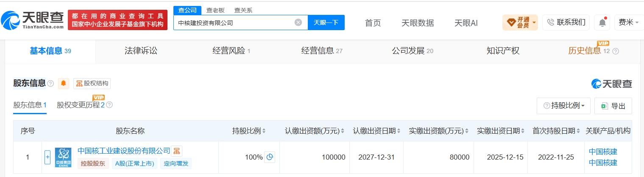Open second 中国核建 related link
Viewport: 644px width, 177px height.
point(603,163)
